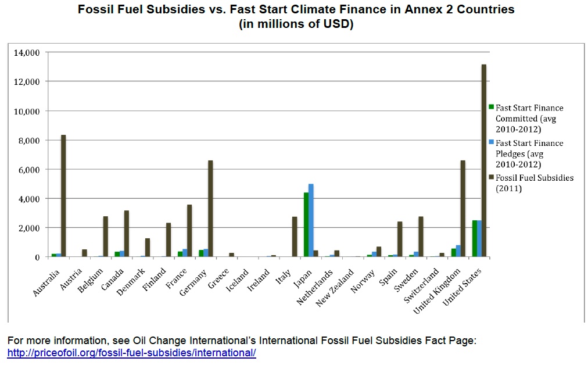
Task: Click the United States fossil fuel subsidies bar
Action: 484,160
